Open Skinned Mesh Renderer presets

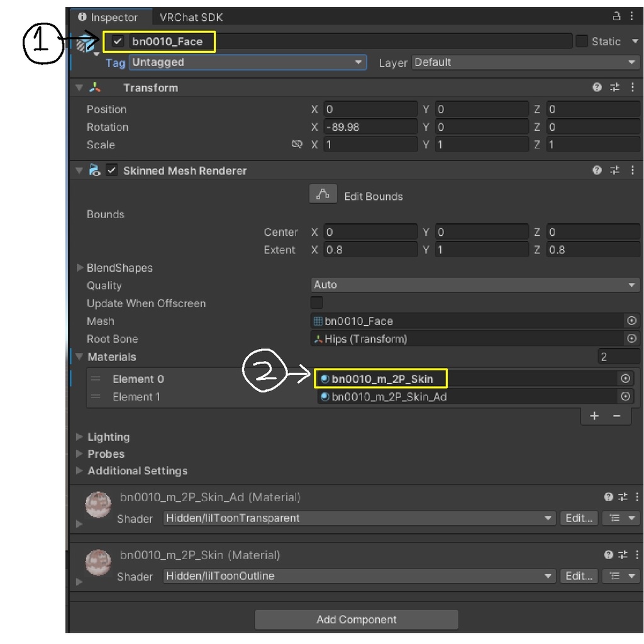(x=615, y=170)
